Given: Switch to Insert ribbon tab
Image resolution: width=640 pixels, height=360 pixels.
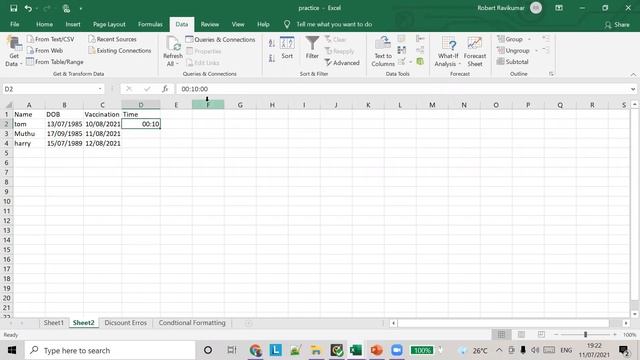Looking at the screenshot, I should point(73,24).
